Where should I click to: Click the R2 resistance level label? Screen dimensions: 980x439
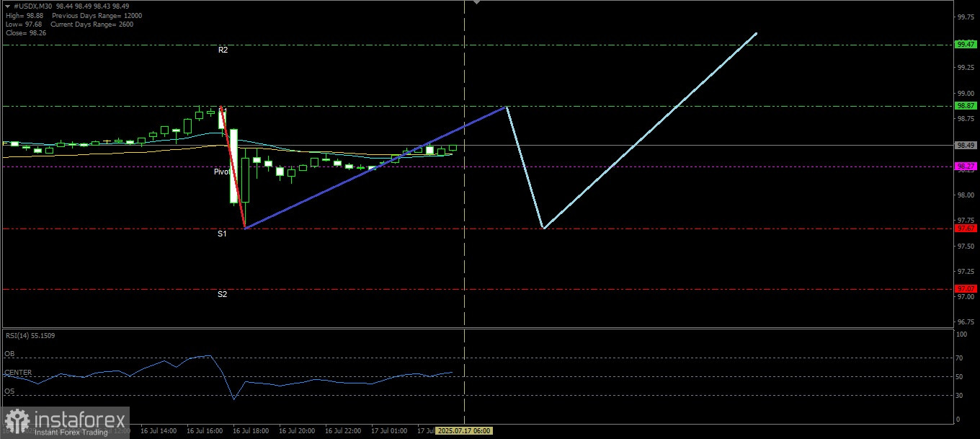(223, 50)
